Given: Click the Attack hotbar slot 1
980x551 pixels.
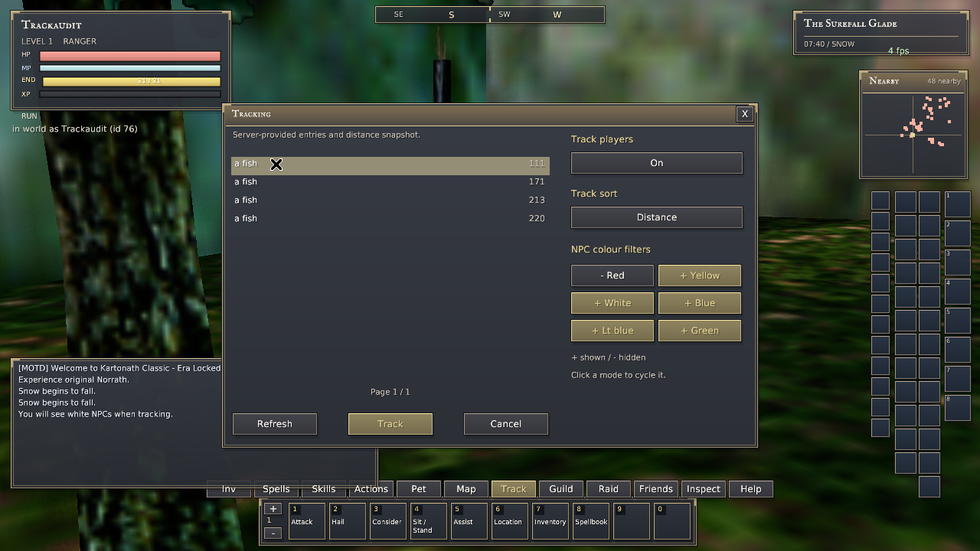Looking at the screenshot, I should point(307,521).
